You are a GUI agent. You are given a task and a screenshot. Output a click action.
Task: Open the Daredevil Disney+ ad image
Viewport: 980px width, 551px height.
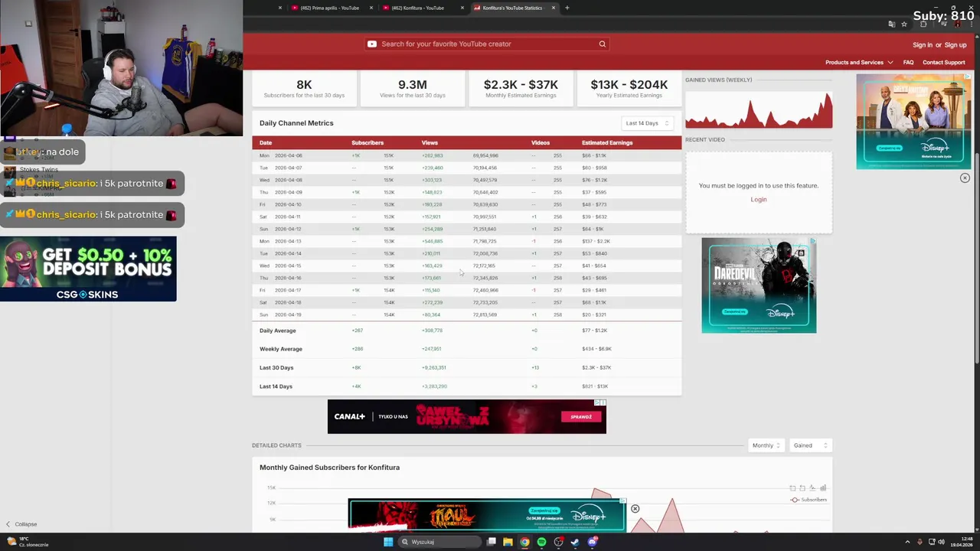(x=759, y=285)
